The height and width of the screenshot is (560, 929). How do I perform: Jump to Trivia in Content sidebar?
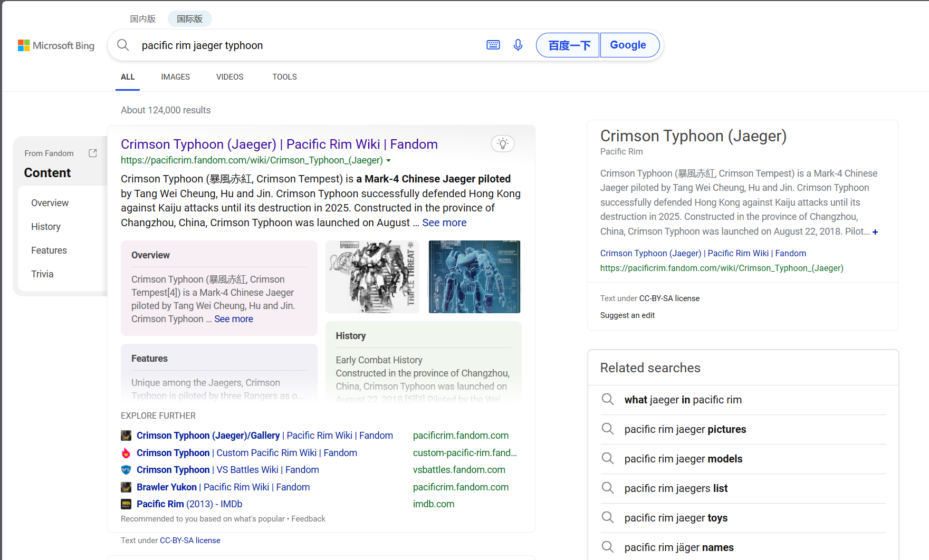[42, 274]
